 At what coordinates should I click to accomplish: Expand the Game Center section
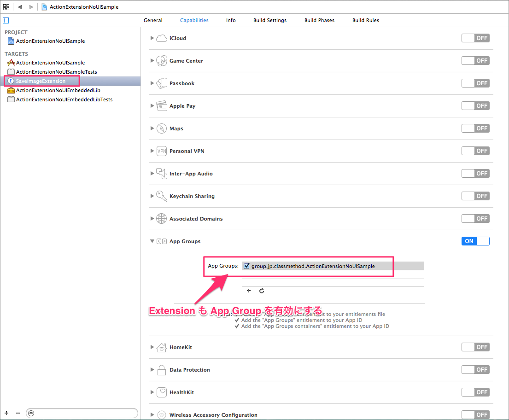152,61
